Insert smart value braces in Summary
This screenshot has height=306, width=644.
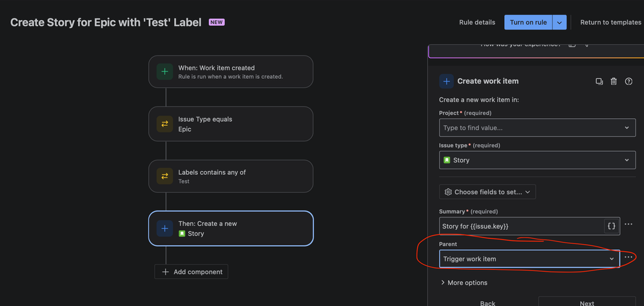612,226
